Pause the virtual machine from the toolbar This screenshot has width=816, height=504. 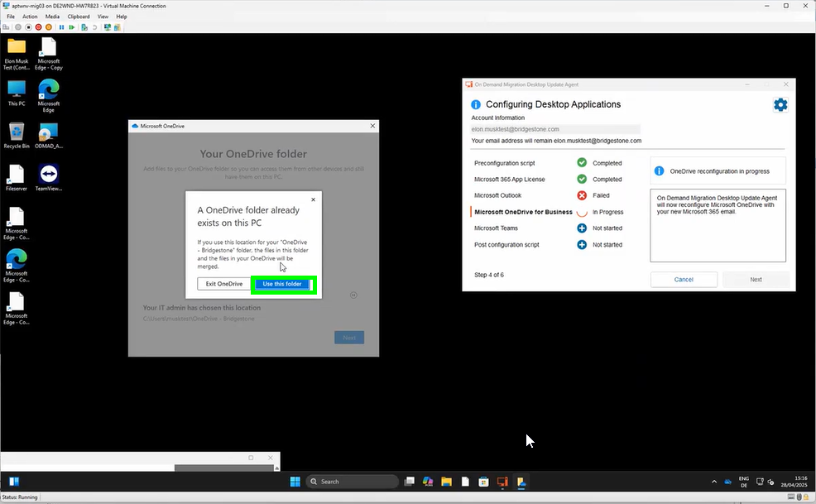[x=61, y=27]
